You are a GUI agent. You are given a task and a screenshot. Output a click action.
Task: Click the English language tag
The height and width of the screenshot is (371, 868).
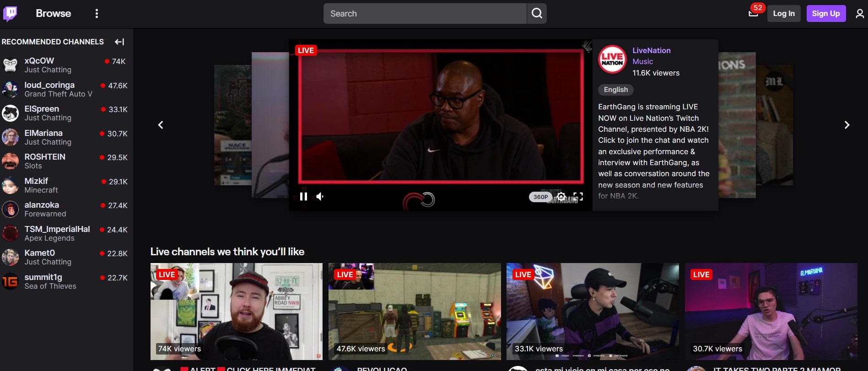point(616,90)
